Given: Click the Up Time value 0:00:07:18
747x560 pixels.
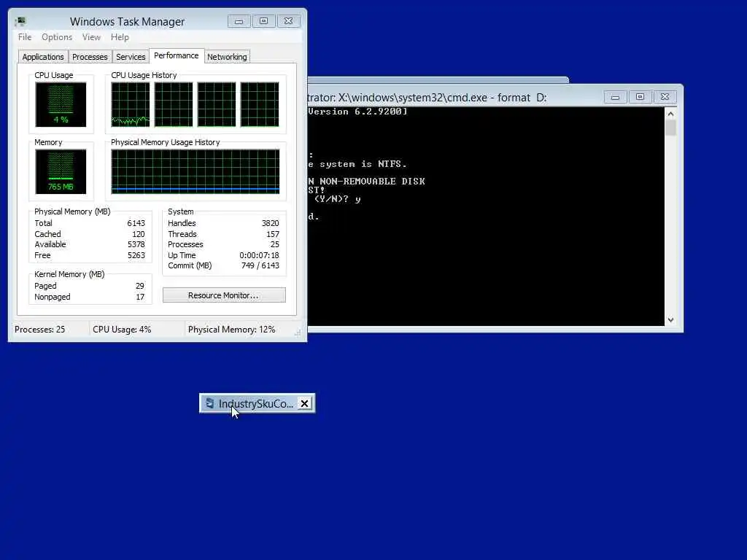Looking at the screenshot, I should [x=259, y=256].
